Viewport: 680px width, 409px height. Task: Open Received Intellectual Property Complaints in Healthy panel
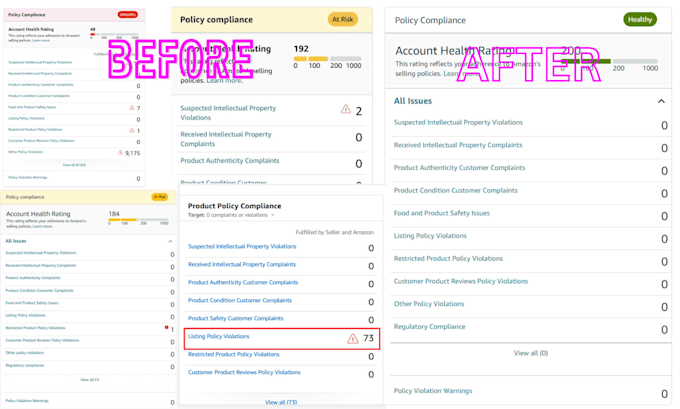click(458, 145)
